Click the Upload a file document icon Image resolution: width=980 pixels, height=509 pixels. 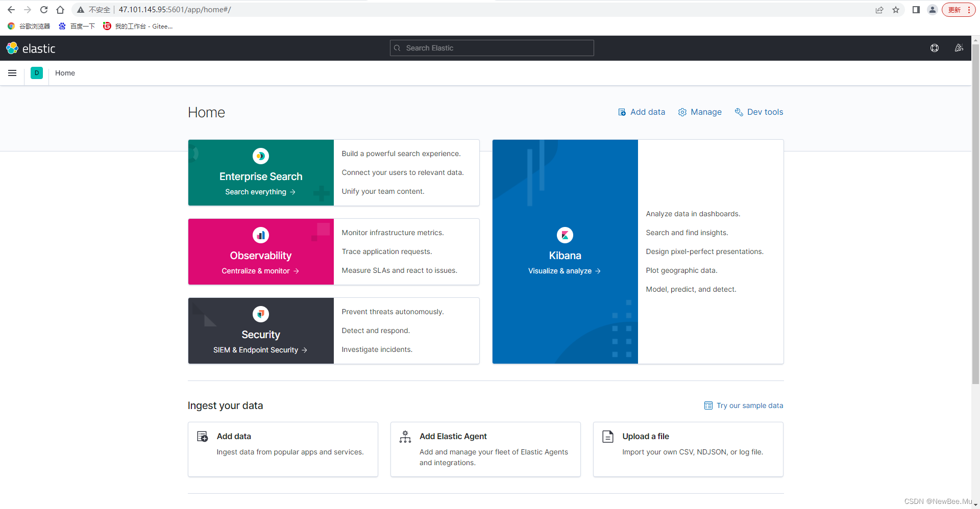(x=608, y=437)
